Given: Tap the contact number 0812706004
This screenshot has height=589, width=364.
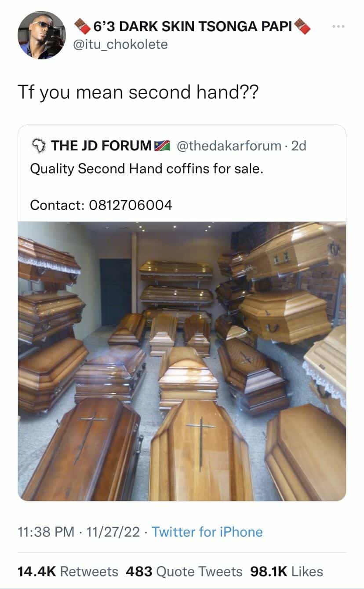Looking at the screenshot, I should [131, 205].
